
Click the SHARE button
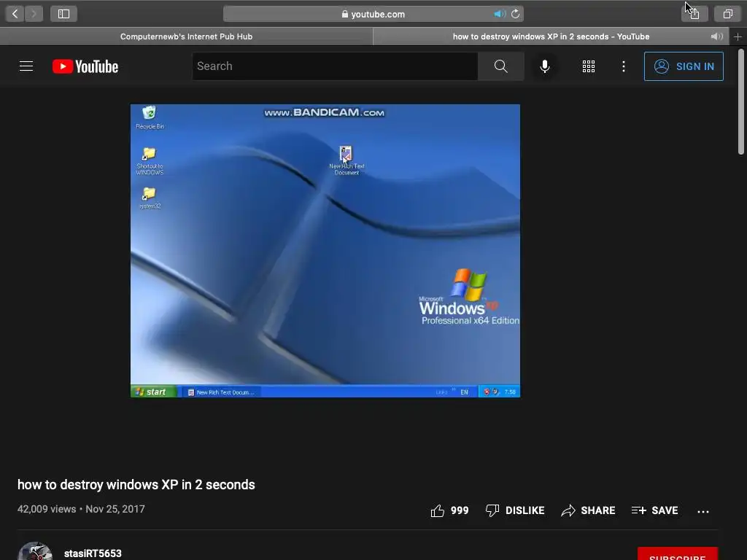pyautogui.click(x=588, y=510)
